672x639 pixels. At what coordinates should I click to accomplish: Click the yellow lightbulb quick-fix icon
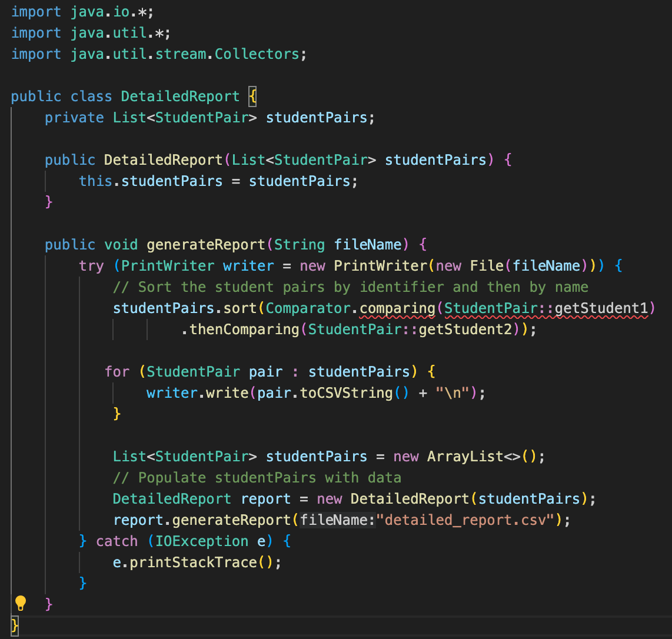click(x=22, y=603)
